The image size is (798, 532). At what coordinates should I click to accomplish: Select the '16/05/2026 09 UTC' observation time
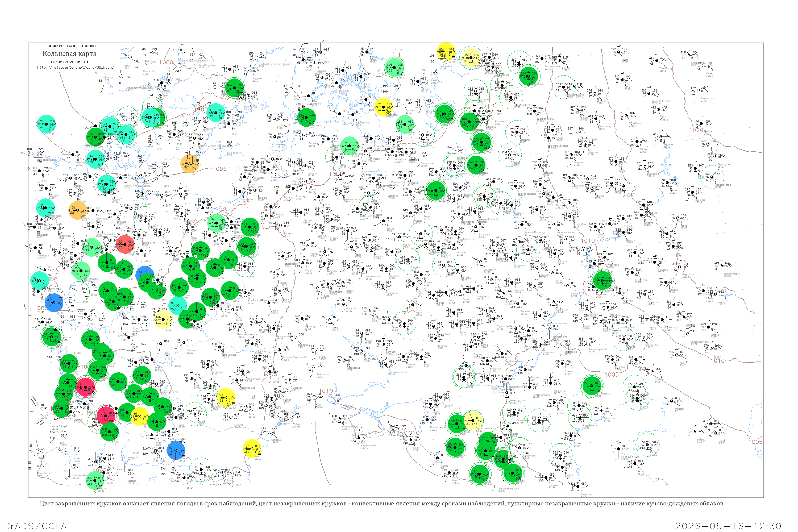(x=70, y=62)
